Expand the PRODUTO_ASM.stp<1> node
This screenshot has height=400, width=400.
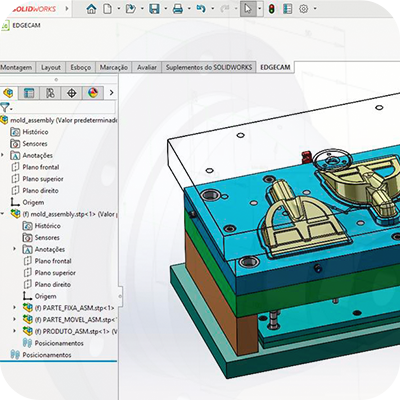click(x=14, y=331)
